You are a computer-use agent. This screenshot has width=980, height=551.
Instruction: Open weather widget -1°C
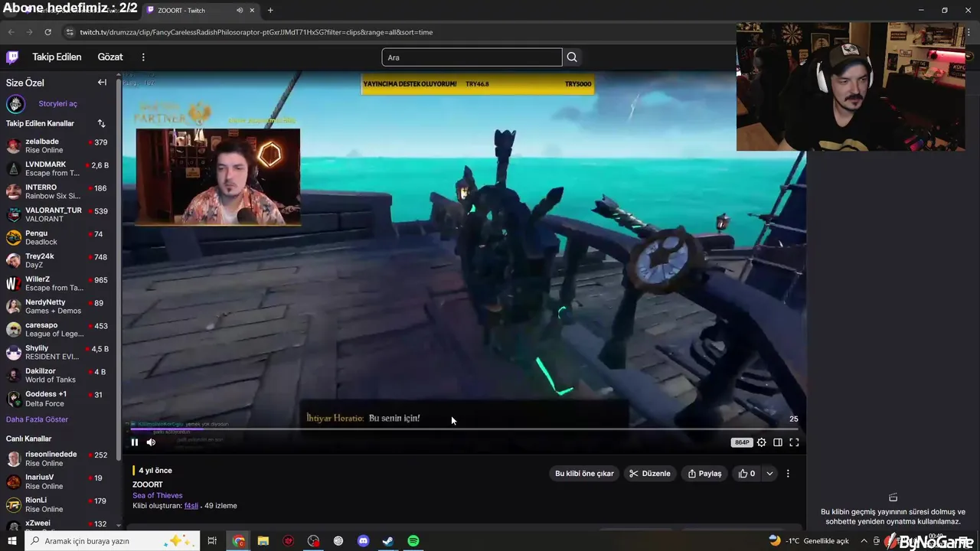(x=810, y=541)
